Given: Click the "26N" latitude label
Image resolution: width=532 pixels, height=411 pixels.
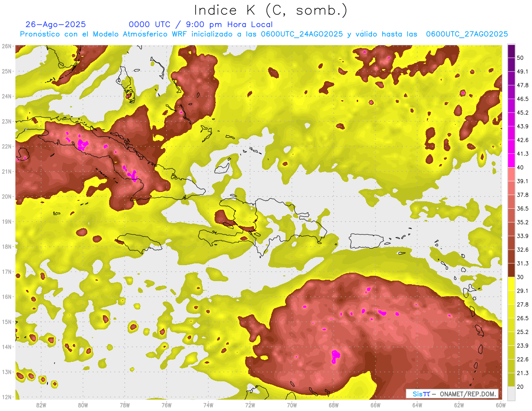Looking at the screenshot, I should point(7,46).
